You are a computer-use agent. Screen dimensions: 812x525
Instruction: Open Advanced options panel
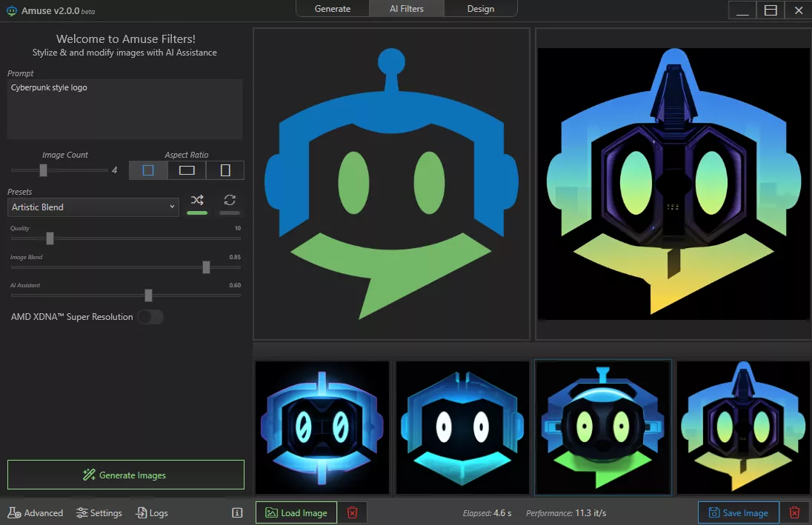click(x=36, y=512)
